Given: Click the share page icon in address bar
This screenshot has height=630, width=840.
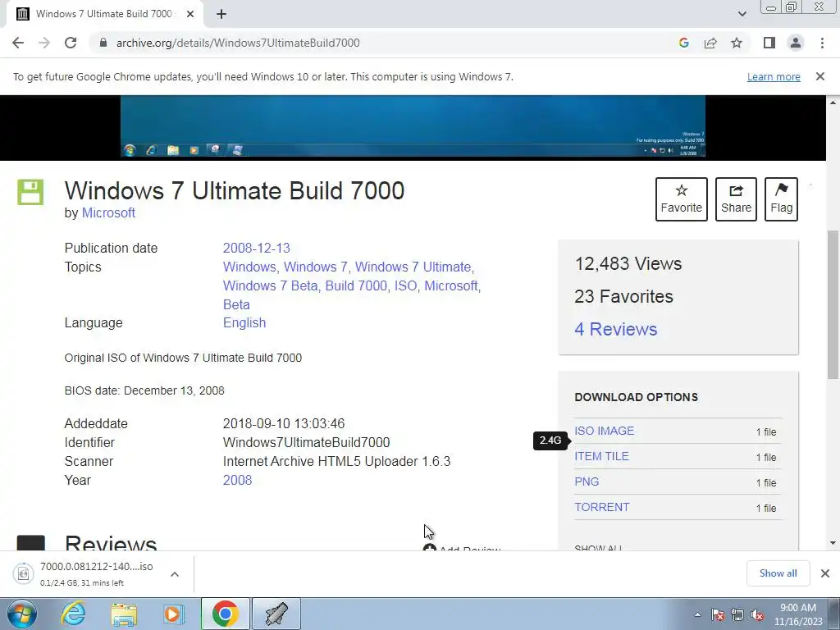Looking at the screenshot, I should [x=710, y=43].
